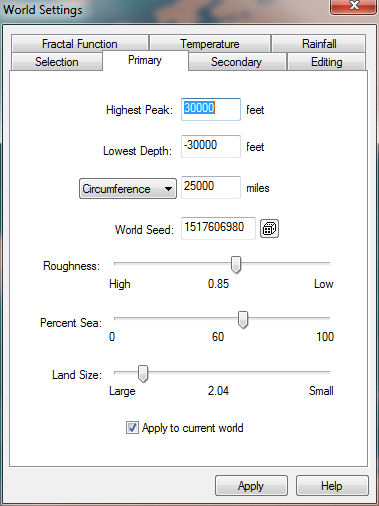Switch to the Temperature tab
Image resolution: width=379 pixels, height=506 pixels.
(x=210, y=44)
